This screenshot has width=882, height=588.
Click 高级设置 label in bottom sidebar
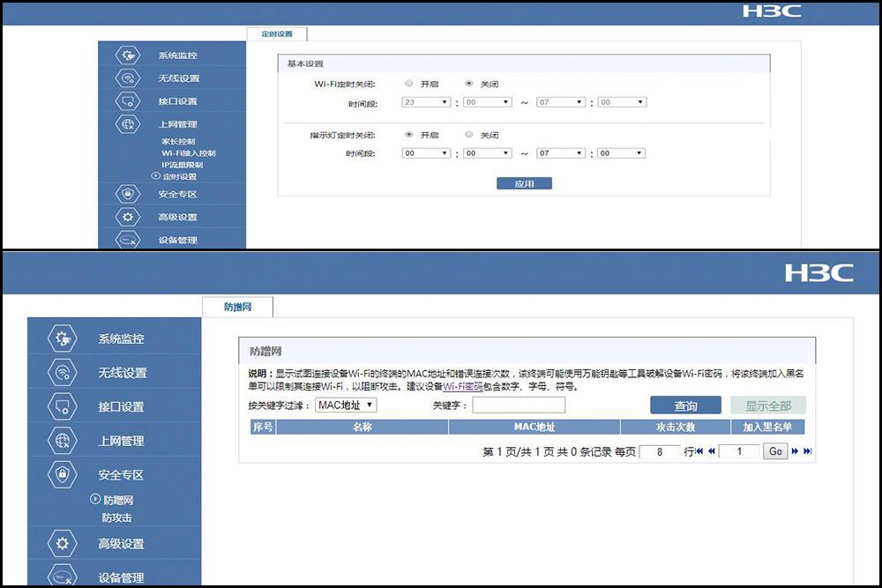(x=121, y=544)
